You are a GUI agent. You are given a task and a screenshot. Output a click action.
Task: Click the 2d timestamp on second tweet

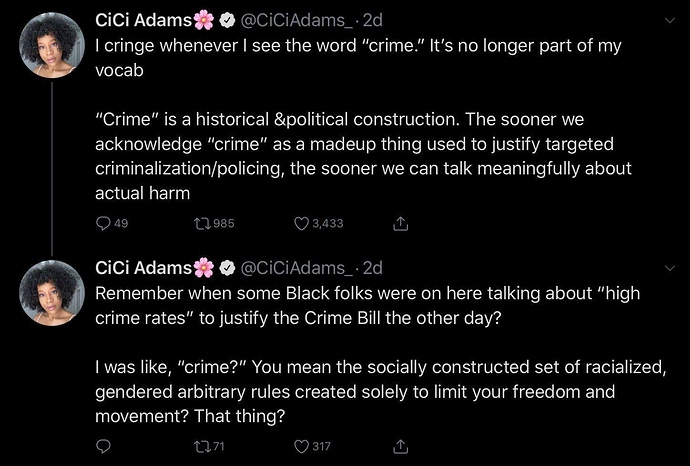(373, 268)
